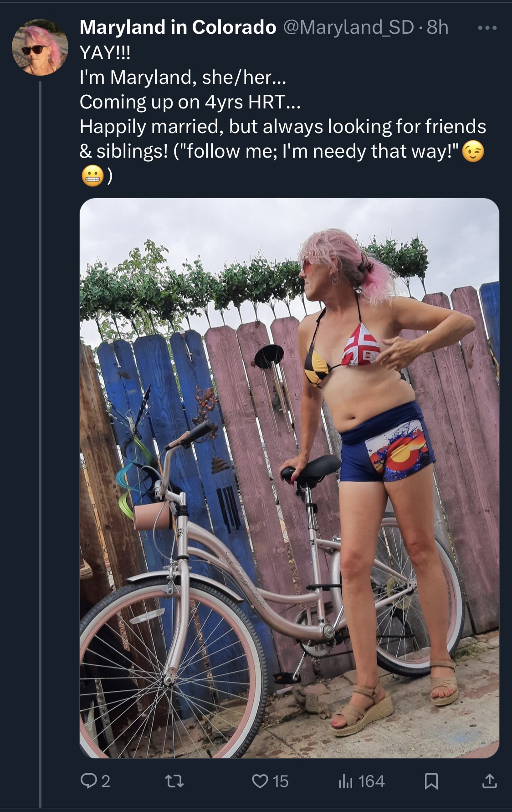Open the share upload icon

pos(489,781)
